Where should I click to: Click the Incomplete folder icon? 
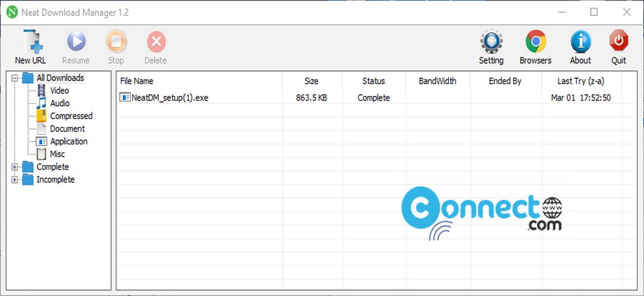pos(28,180)
